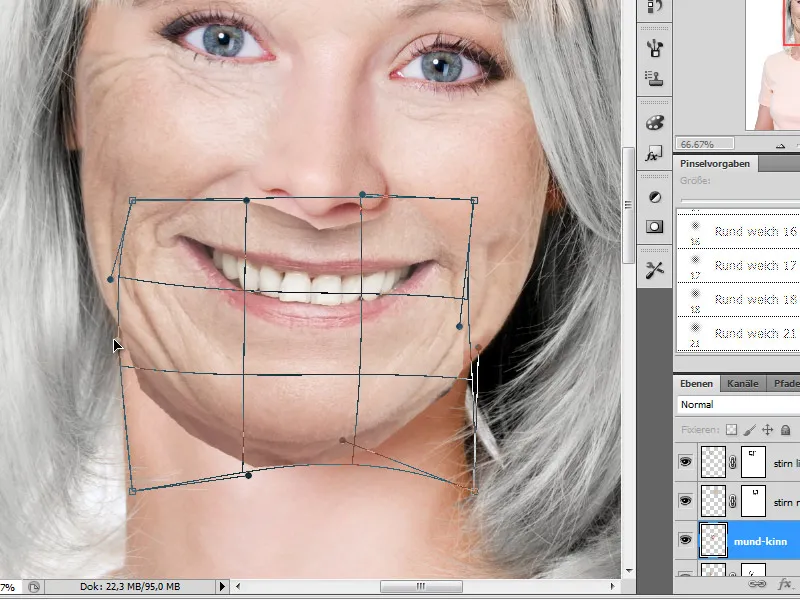This screenshot has height=600, width=800.
Task: Click the stirn li layer thumbnail
Action: coord(713,462)
